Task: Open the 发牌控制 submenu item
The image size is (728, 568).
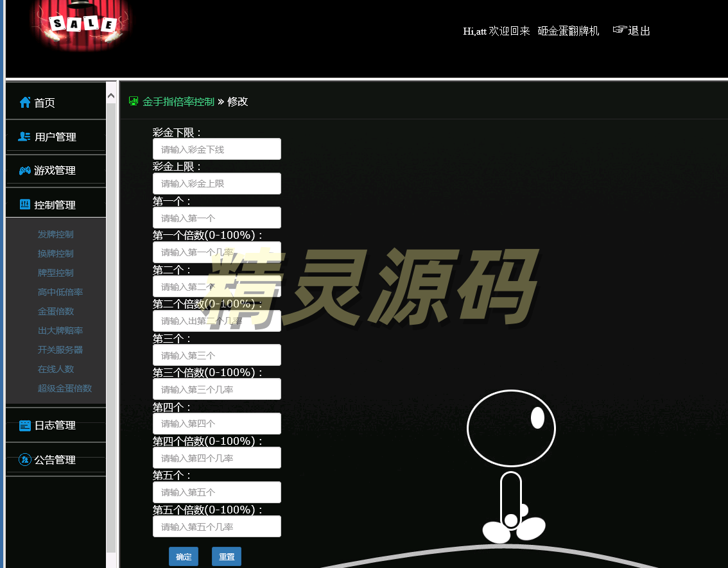Action: tap(56, 234)
